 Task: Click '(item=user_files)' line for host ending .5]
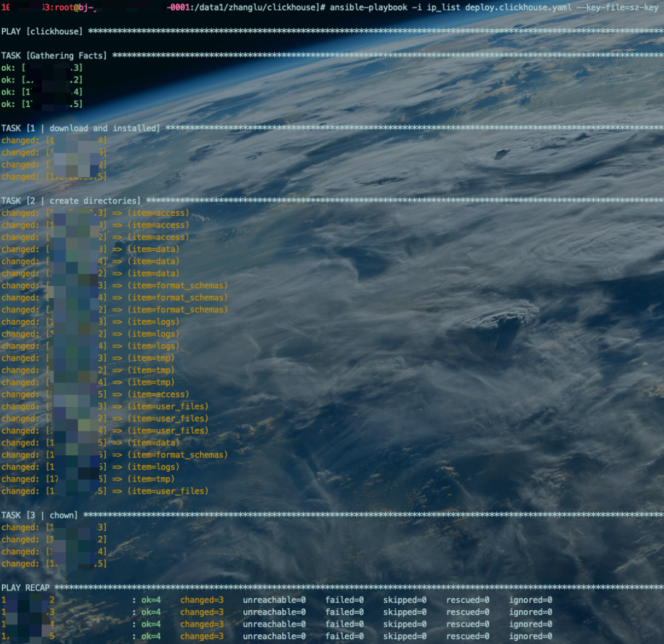click(x=105, y=491)
